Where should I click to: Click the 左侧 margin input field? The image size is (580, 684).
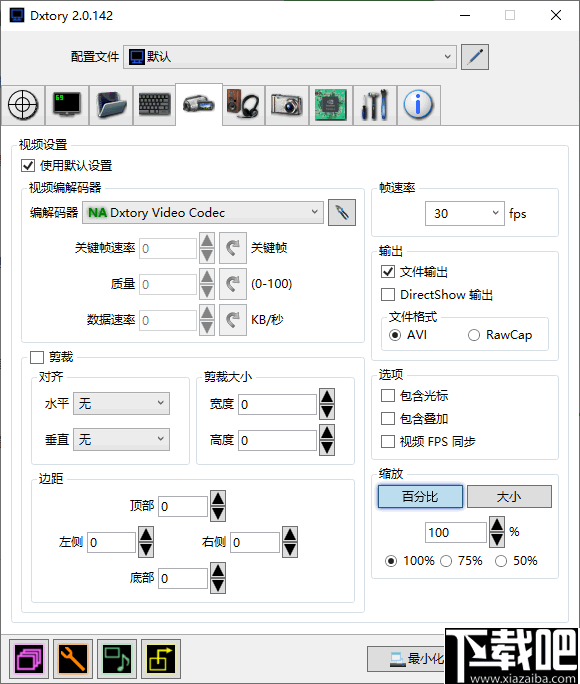111,542
